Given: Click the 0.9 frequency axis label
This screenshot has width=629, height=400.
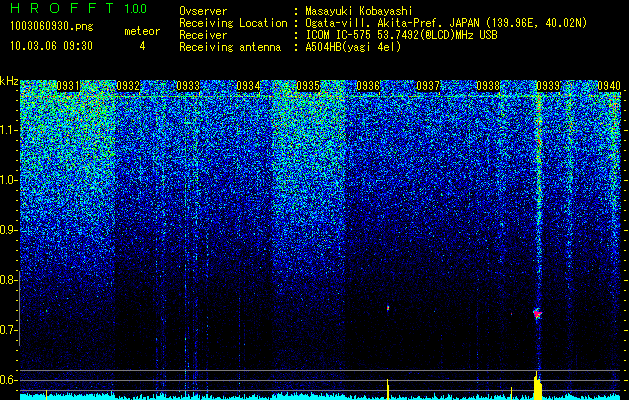Looking at the screenshot, I should click(x=9, y=230).
